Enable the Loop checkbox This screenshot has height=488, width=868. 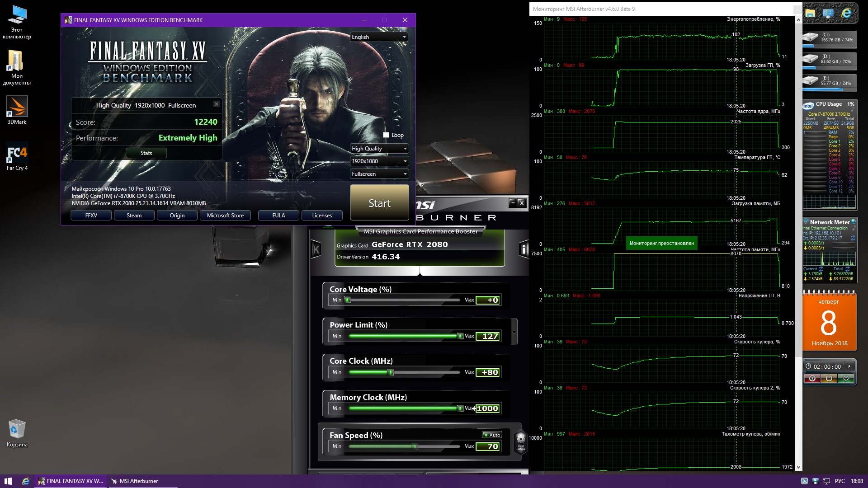coord(386,135)
